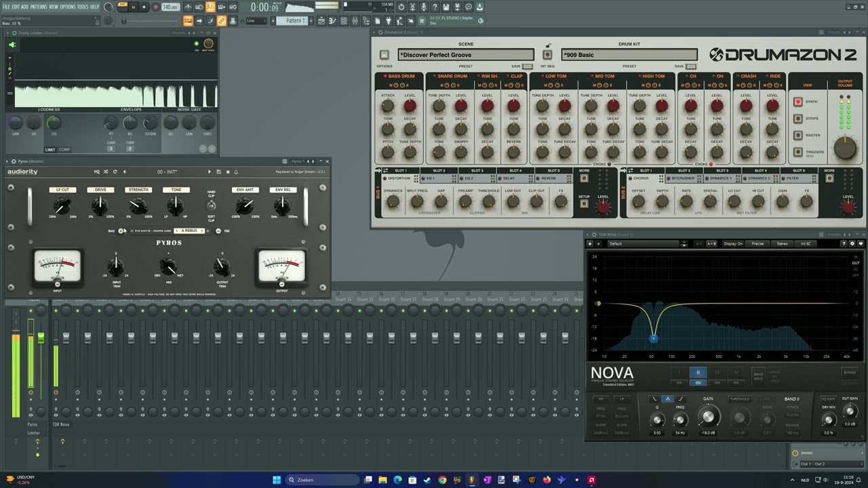Toggle the metronome icon in toolbar
This screenshot has height=488, width=868.
pyautogui.click(x=188, y=7)
